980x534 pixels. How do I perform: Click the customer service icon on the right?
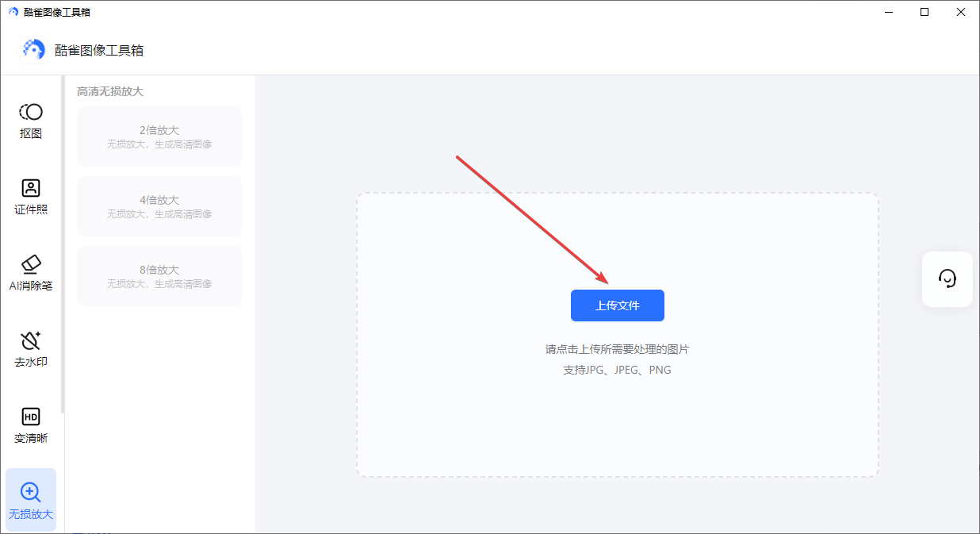(x=947, y=279)
